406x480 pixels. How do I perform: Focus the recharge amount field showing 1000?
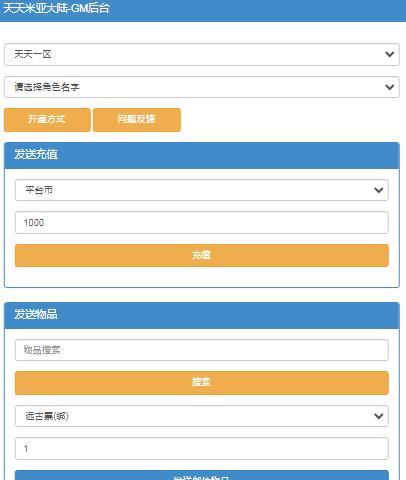(202, 222)
